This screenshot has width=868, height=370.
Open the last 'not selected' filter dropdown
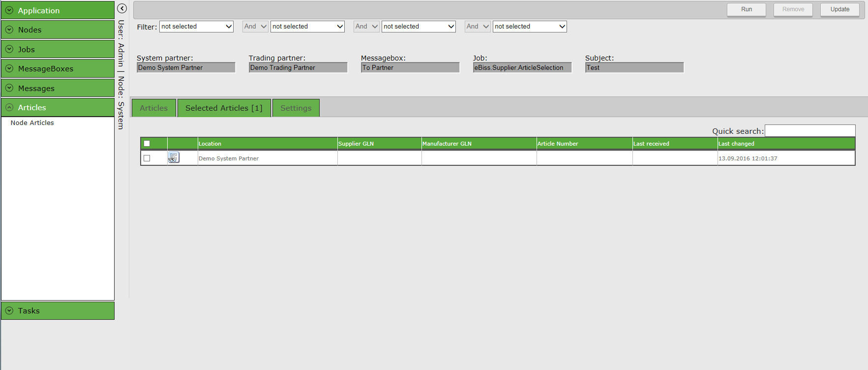[x=530, y=27]
